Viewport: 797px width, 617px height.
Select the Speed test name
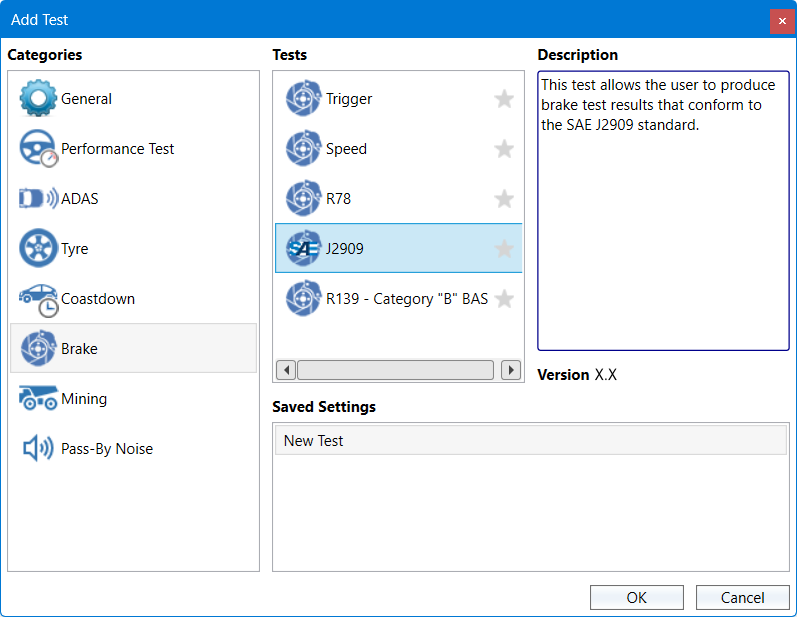tap(346, 149)
